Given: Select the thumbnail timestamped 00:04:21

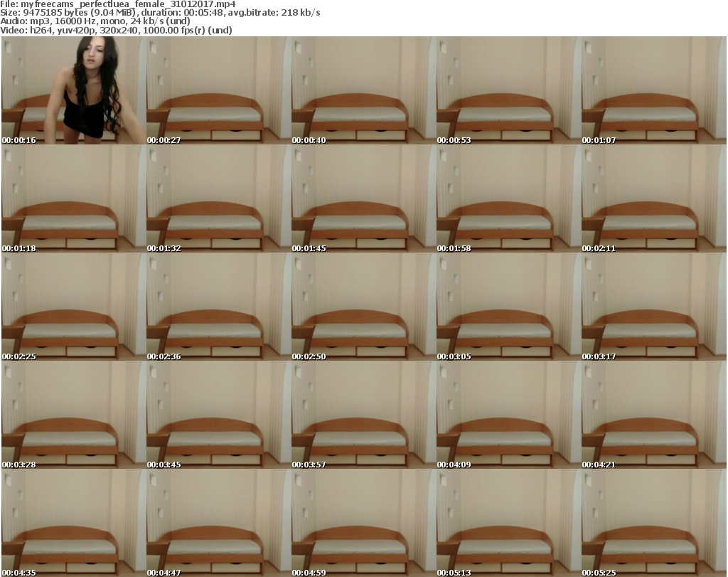Looking at the screenshot, I should (x=654, y=415).
